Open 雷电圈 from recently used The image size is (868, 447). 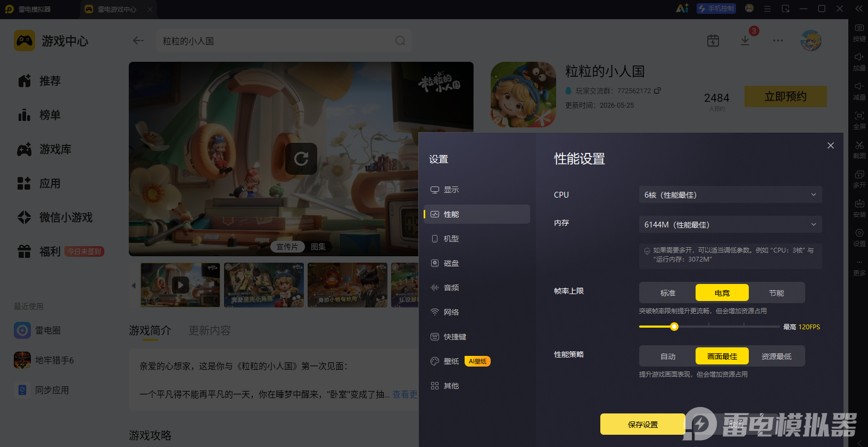37,330
